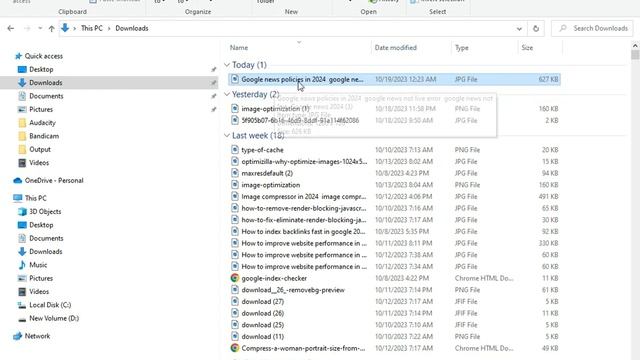640x360 pixels.
Task: Click the Chrome icon of google-index-checker
Action: [235, 278]
